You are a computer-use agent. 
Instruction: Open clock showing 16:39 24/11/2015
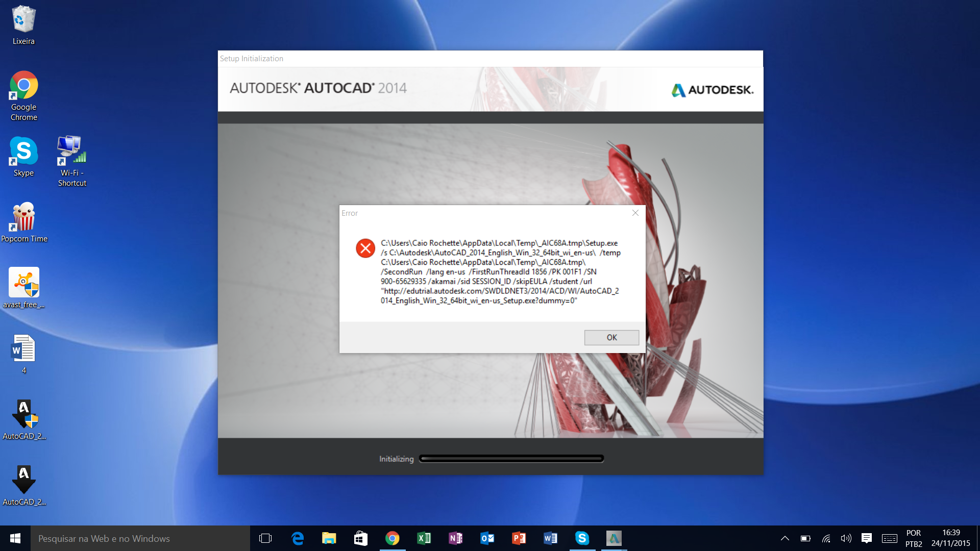(x=951, y=538)
